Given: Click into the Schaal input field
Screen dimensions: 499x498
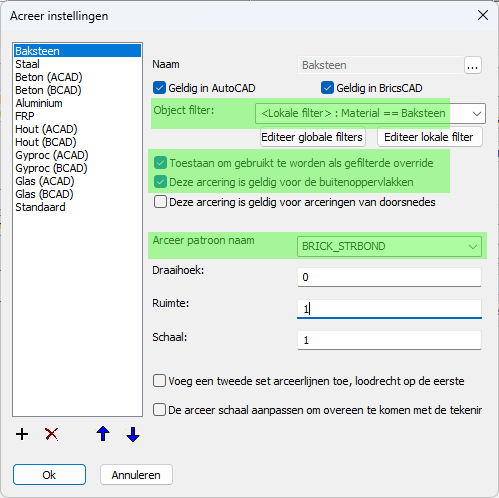Looking at the screenshot, I should tap(389, 340).
